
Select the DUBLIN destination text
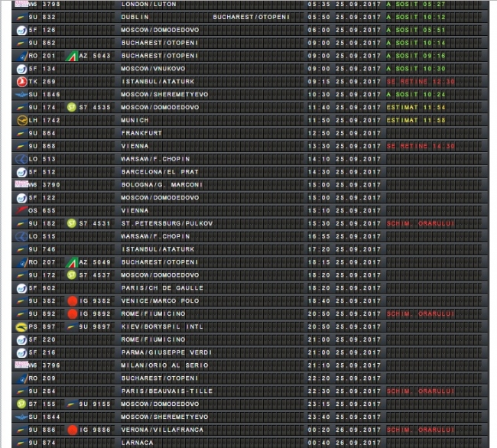[135, 17]
